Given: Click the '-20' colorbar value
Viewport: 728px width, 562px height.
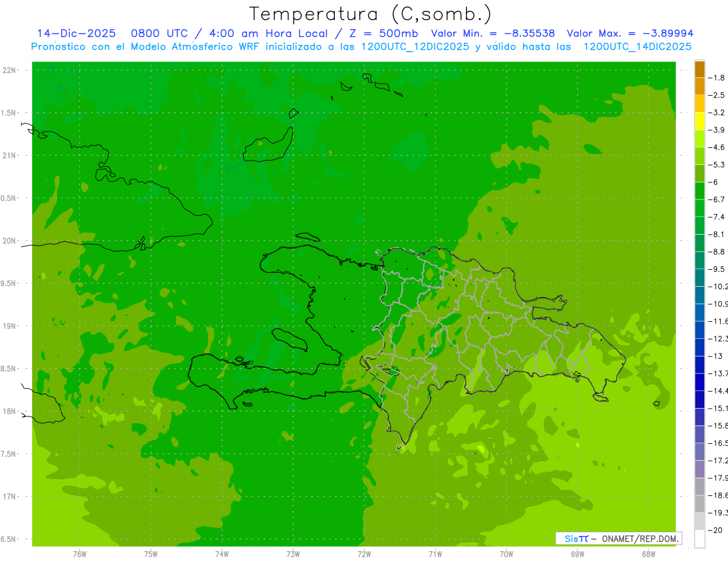Looking at the screenshot, I should point(715,530).
